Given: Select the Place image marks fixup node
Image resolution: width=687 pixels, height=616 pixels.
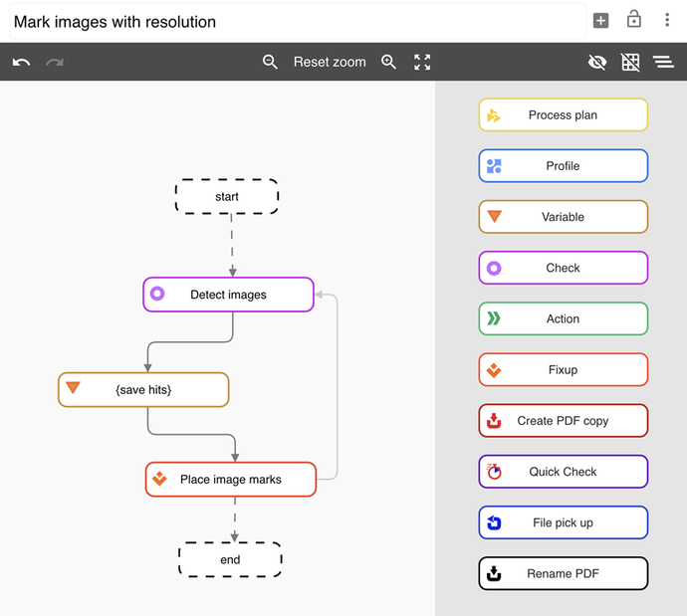Looking at the screenshot, I should click(x=230, y=480).
